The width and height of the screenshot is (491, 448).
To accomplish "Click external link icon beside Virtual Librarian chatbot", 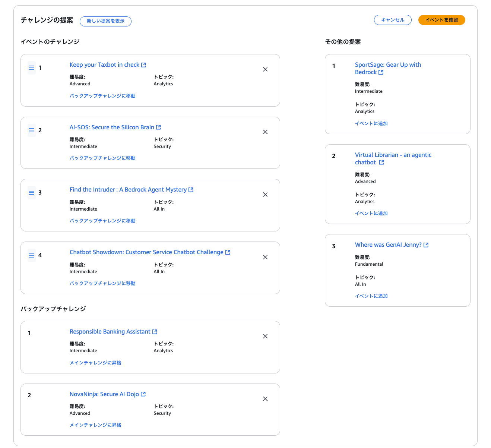I will 381,163.
